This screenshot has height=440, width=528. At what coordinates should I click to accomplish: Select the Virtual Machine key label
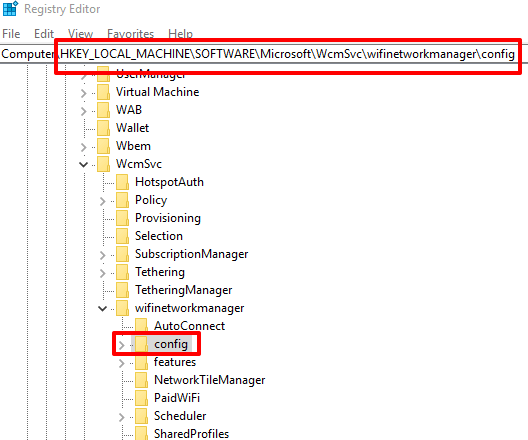[x=158, y=92]
